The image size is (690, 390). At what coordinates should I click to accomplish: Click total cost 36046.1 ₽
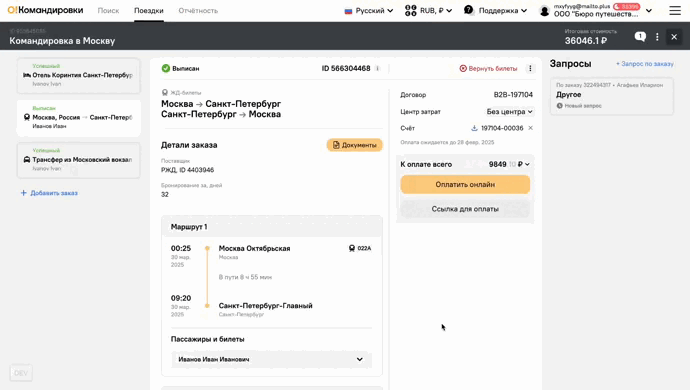click(586, 40)
